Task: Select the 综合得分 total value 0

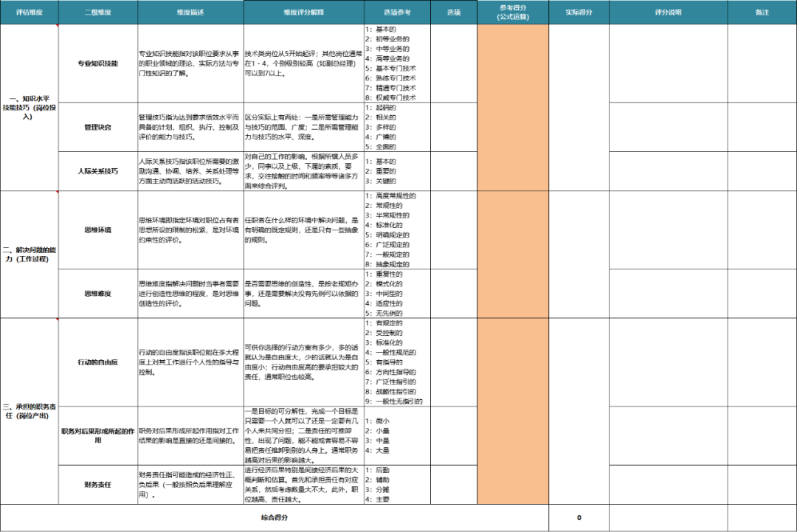Action: (x=579, y=518)
